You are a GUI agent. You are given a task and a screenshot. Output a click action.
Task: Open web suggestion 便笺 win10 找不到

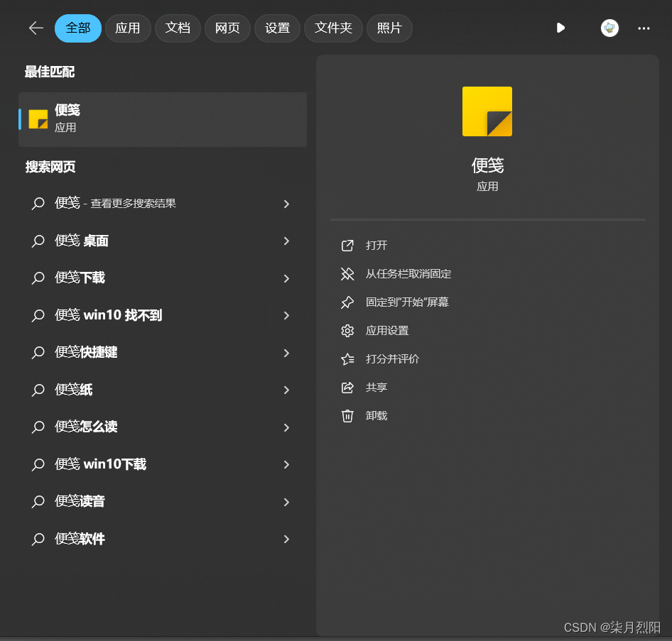point(163,315)
